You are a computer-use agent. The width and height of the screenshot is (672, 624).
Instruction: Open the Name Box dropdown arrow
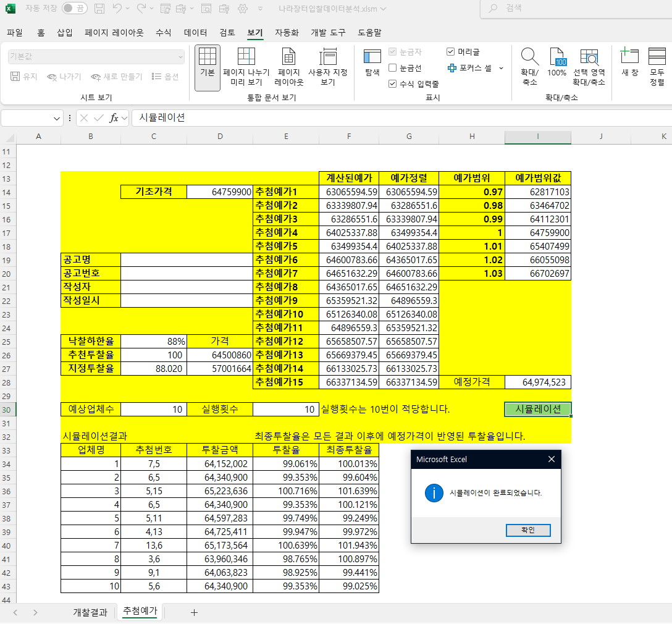click(x=57, y=118)
